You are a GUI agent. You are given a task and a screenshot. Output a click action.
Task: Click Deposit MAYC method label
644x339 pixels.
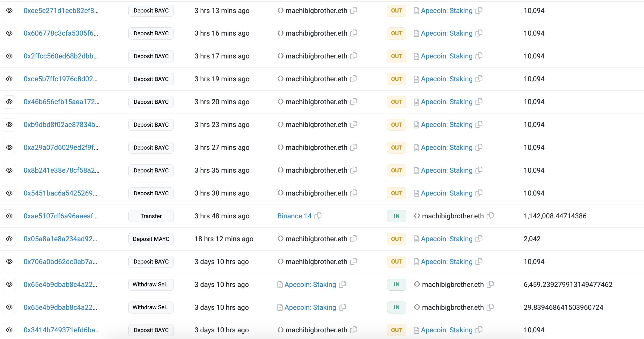(151, 239)
